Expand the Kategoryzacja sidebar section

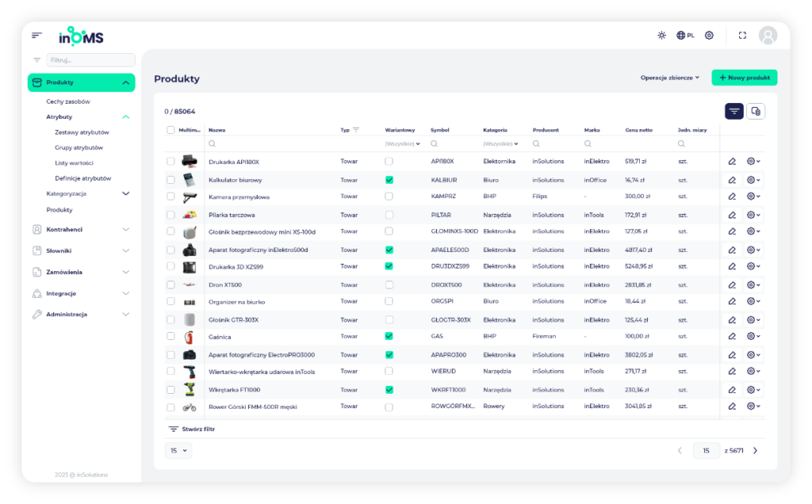coord(125,193)
